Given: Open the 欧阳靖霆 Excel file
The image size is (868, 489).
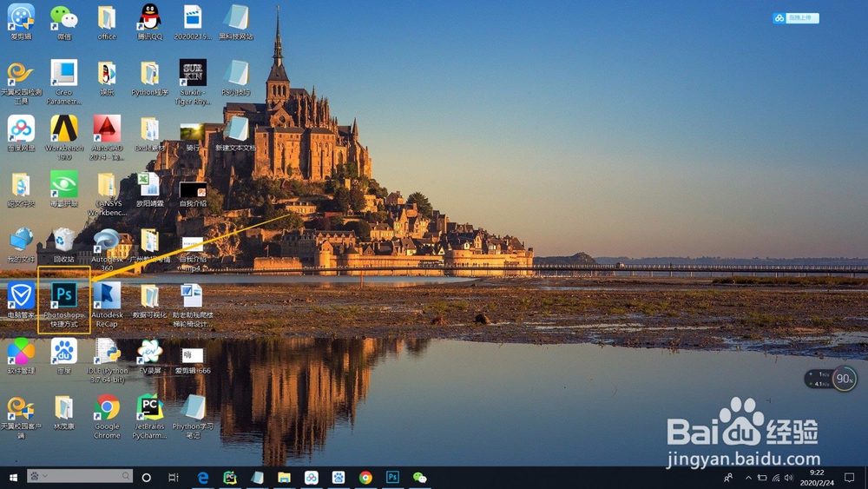Looking at the screenshot, I should tap(149, 189).
